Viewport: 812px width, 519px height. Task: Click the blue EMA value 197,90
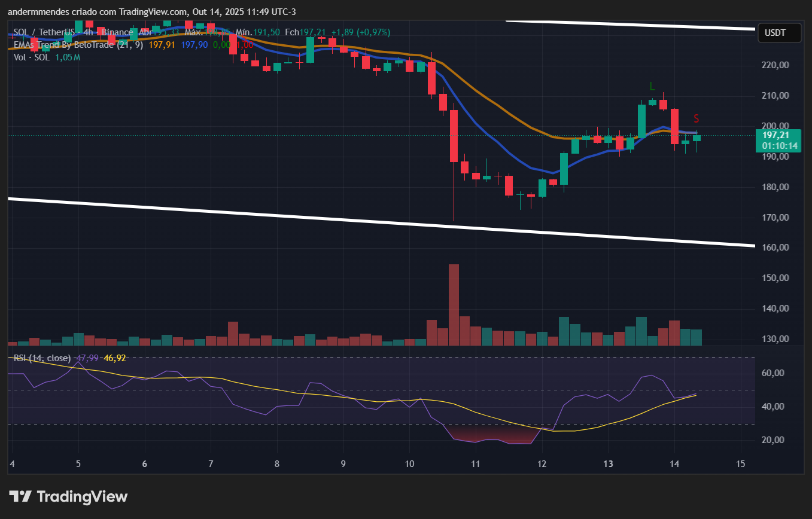click(x=194, y=45)
